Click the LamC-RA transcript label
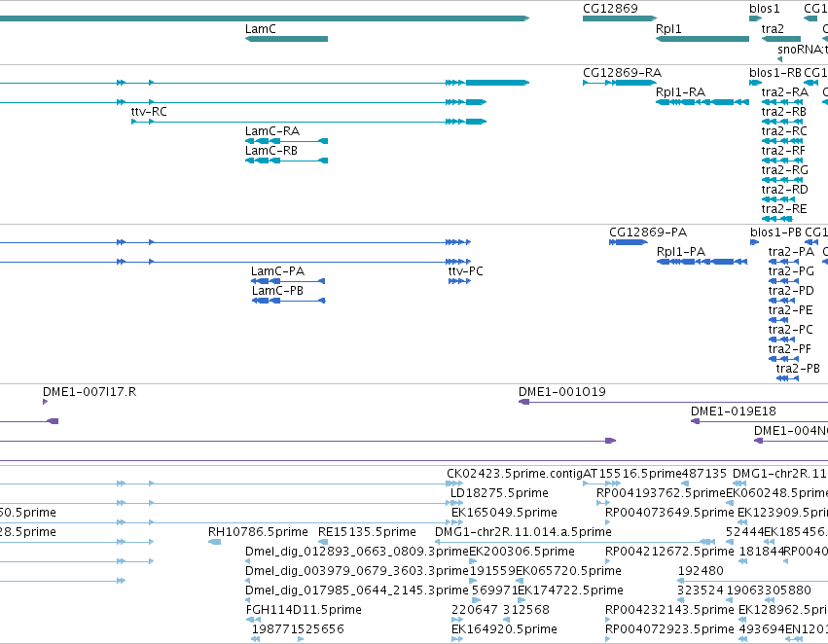The width and height of the screenshot is (828, 644). click(272, 131)
